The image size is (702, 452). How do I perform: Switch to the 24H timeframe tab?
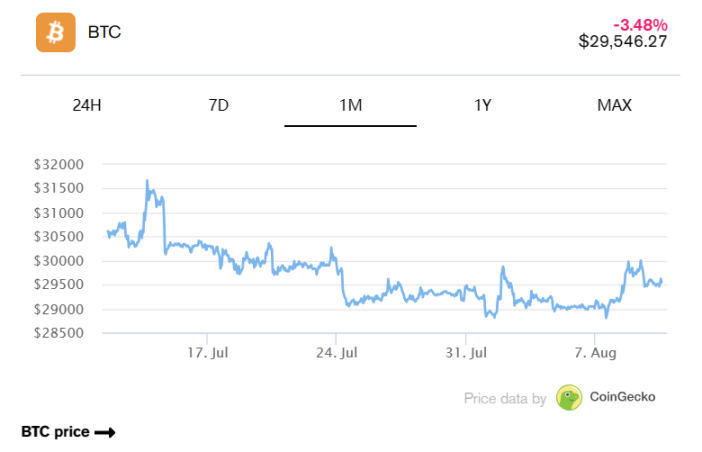click(87, 105)
